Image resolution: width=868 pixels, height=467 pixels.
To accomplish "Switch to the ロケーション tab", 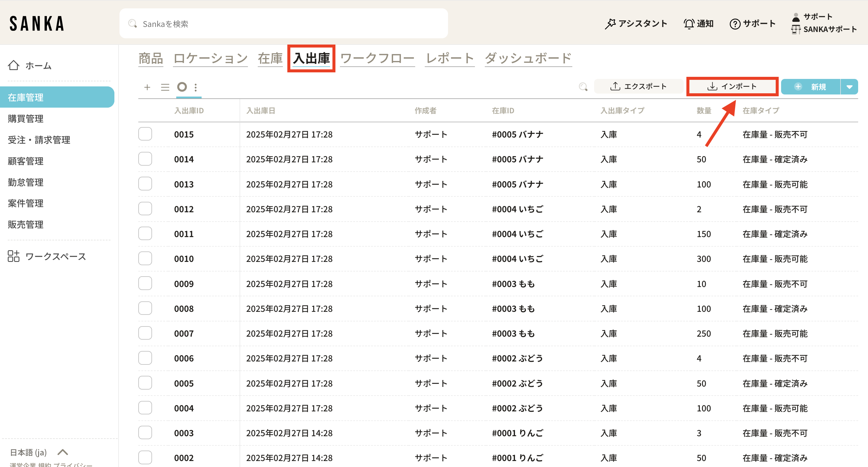I will (210, 59).
